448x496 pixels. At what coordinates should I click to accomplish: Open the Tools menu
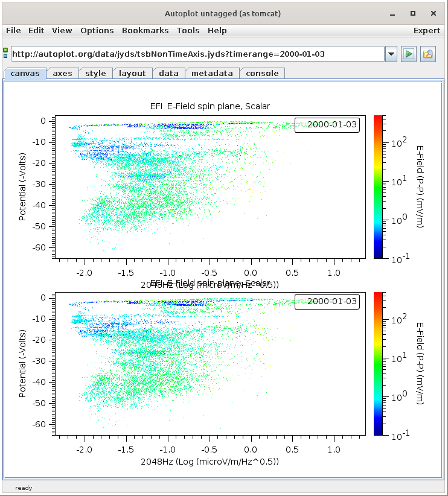[188, 30]
